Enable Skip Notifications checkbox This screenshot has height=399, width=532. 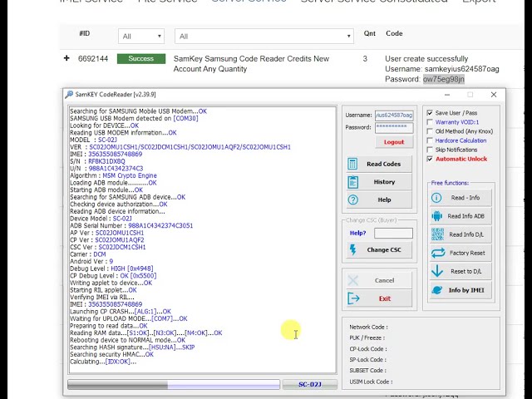[430, 150]
